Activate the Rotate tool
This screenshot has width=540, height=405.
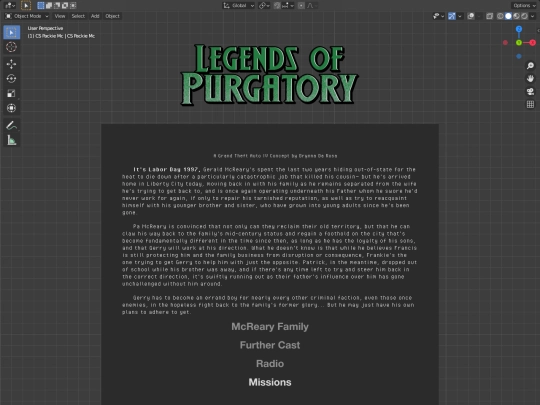pyautogui.click(x=11, y=79)
